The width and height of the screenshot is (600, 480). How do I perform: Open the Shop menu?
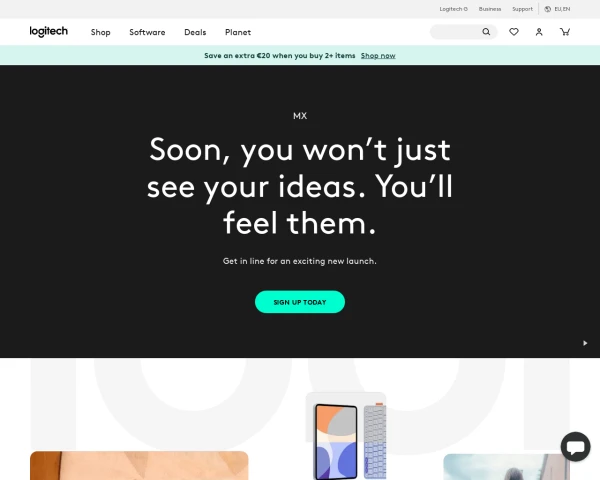point(101,32)
